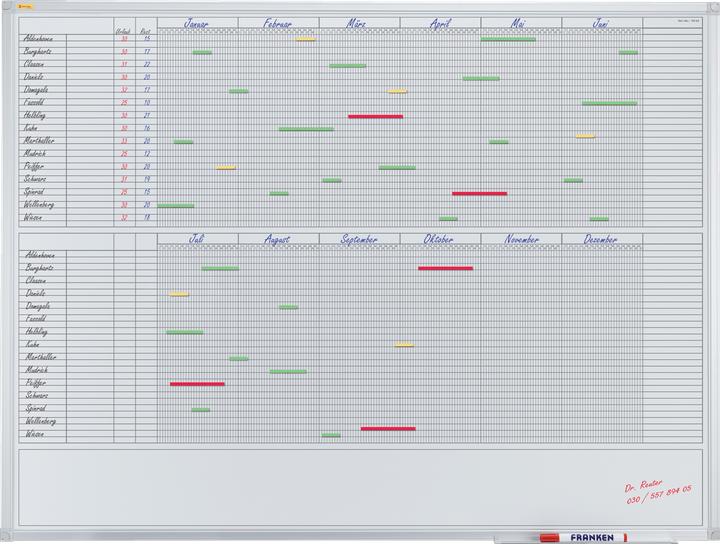
Task: Select the red strip under März in upper half
Action: (x=376, y=117)
